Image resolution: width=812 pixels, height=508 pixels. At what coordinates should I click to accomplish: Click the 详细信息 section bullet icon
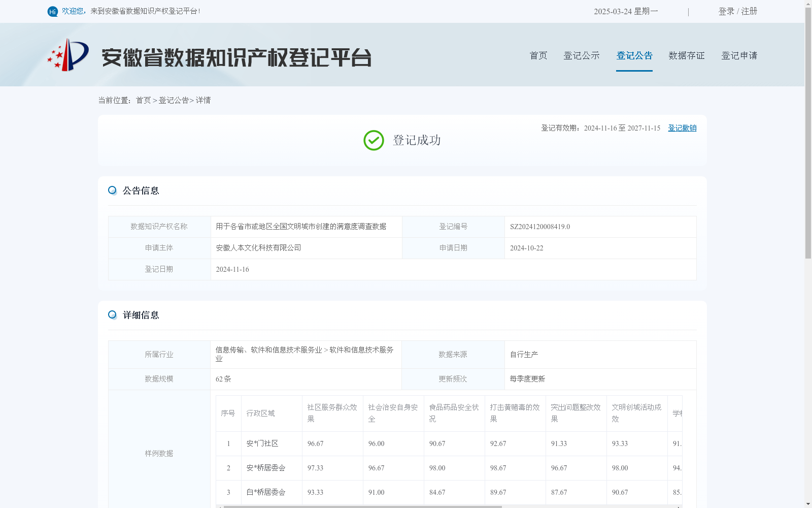tap(112, 315)
